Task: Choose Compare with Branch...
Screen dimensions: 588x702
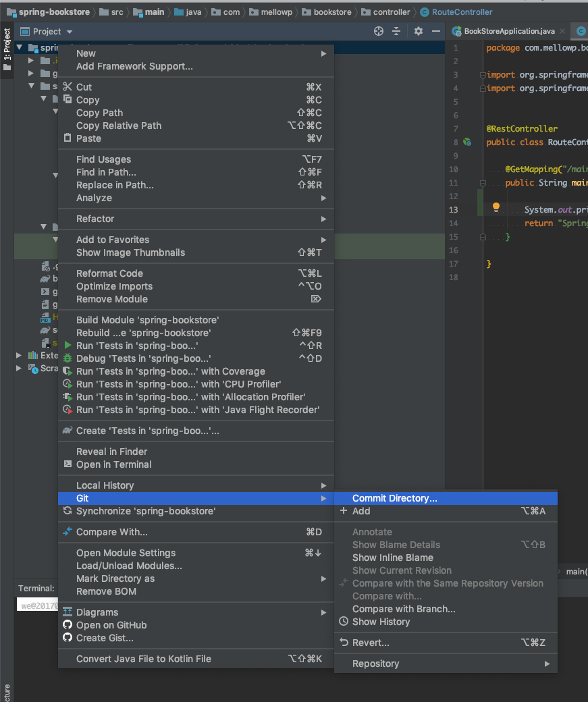Action: coord(404,609)
